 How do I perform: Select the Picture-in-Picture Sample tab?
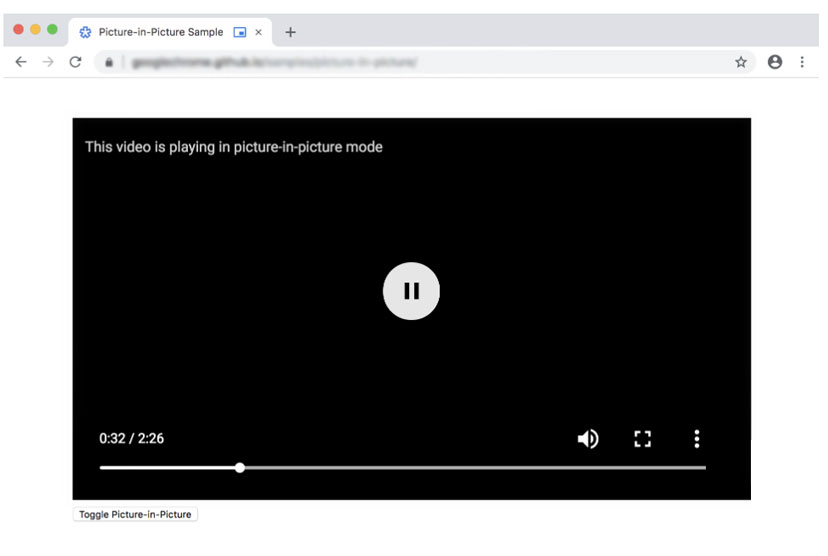coord(170,32)
